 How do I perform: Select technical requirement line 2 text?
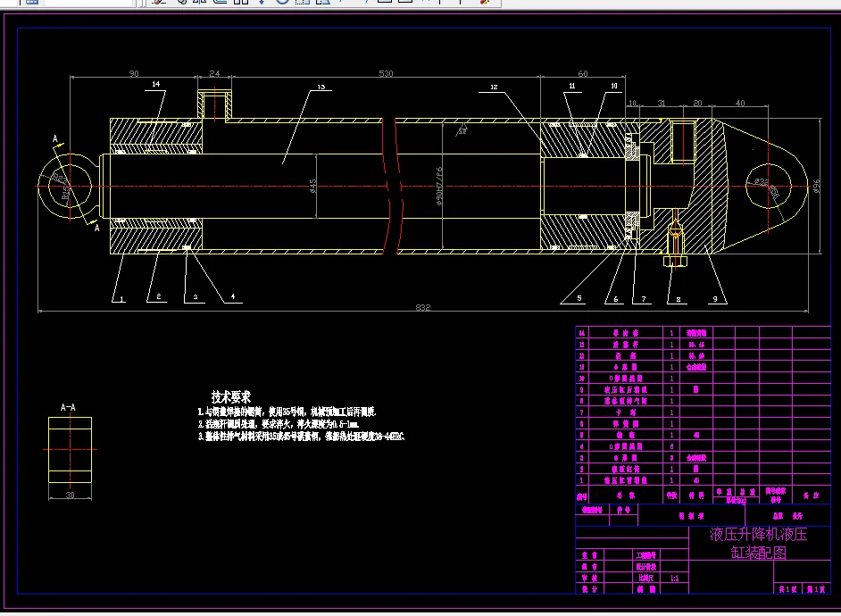tap(279, 424)
